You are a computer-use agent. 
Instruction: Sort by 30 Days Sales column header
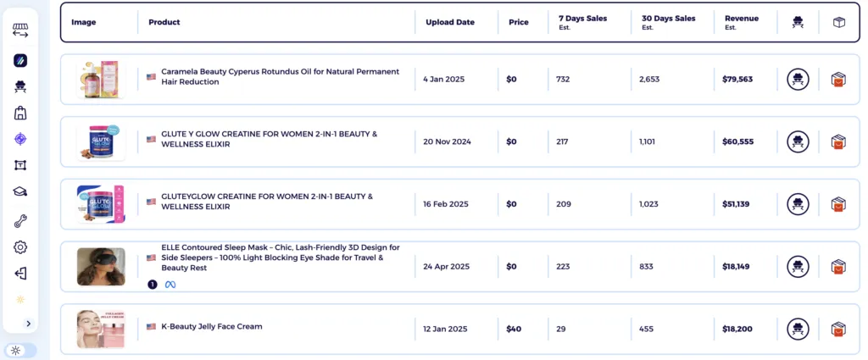pyautogui.click(x=668, y=18)
